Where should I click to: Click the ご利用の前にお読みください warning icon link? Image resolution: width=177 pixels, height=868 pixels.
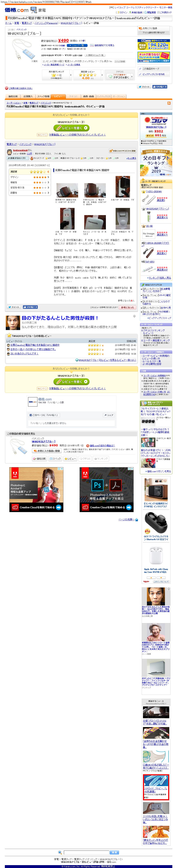tap(19, 88)
